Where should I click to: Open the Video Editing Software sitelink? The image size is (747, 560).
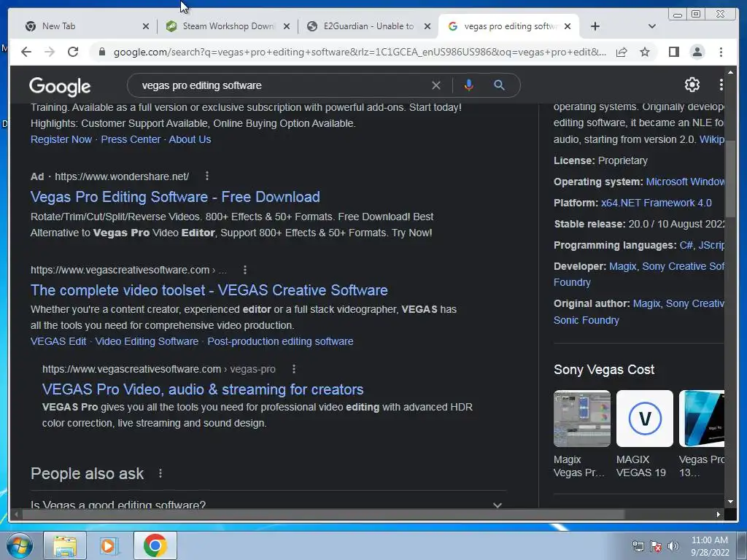[147, 341]
